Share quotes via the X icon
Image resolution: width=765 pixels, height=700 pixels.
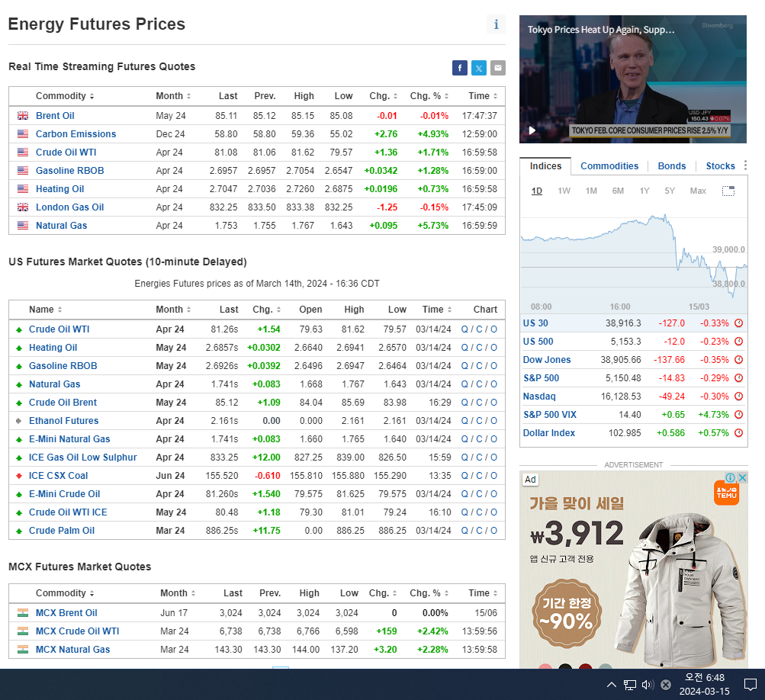click(x=479, y=68)
